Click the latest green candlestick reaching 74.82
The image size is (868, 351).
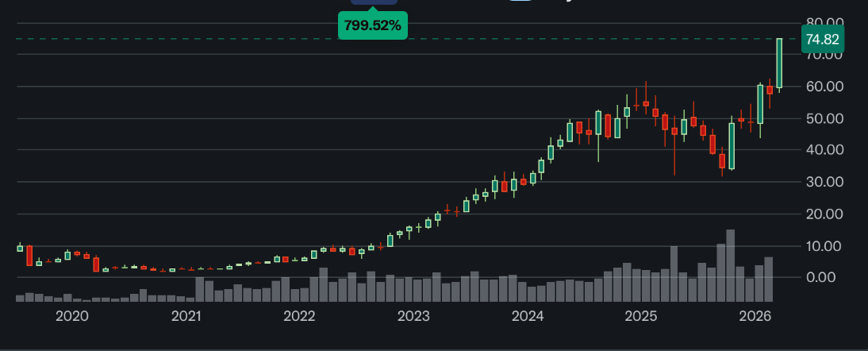click(x=779, y=63)
